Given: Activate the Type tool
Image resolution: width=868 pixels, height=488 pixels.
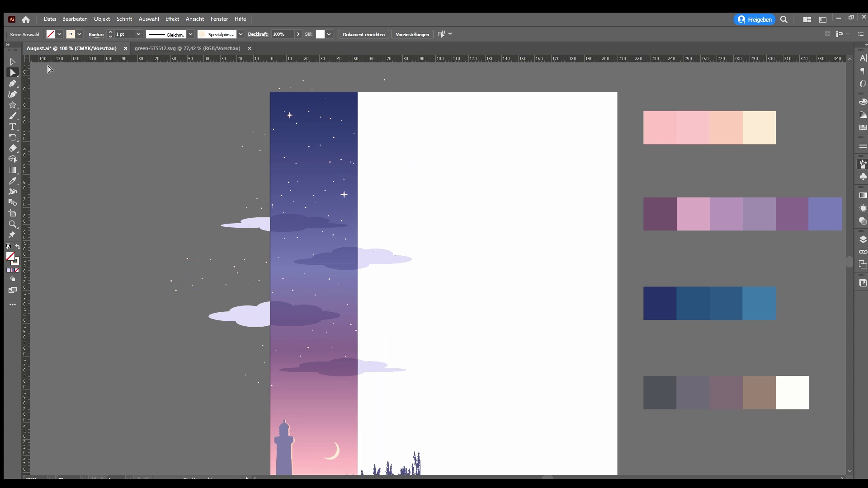Looking at the screenshot, I should point(12,127).
